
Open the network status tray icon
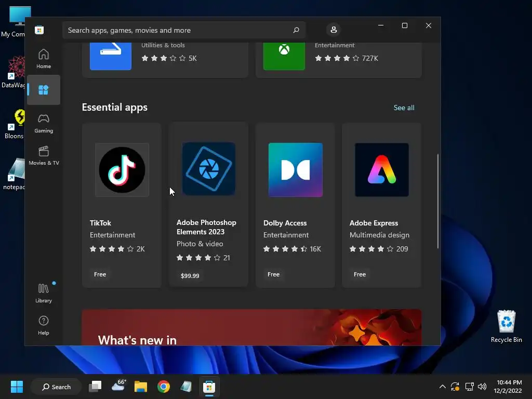click(469, 387)
